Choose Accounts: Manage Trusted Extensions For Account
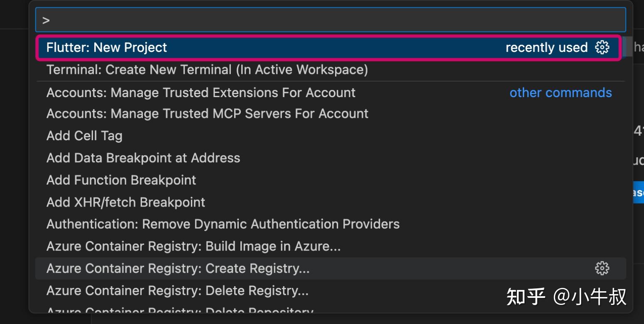The image size is (644, 324). pos(201,92)
